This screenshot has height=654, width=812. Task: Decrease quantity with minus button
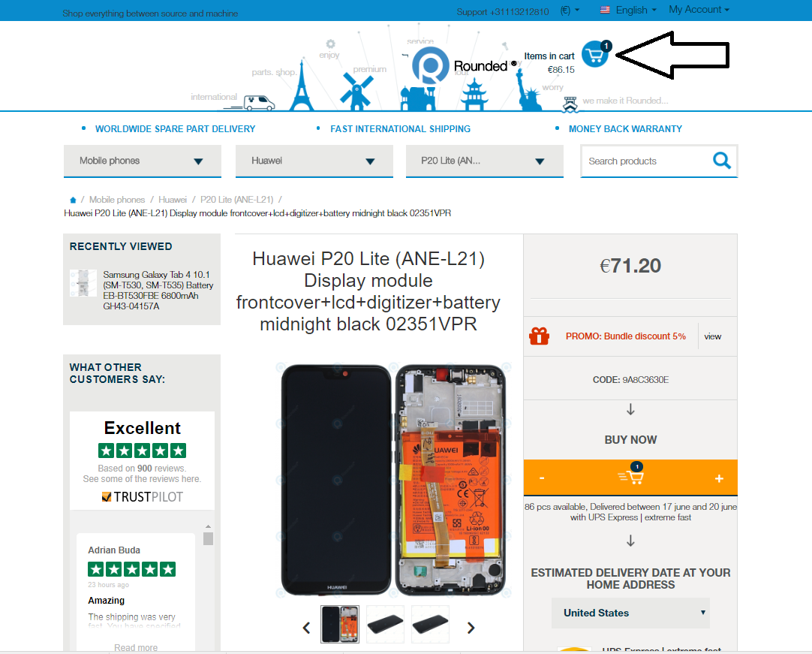(x=542, y=478)
